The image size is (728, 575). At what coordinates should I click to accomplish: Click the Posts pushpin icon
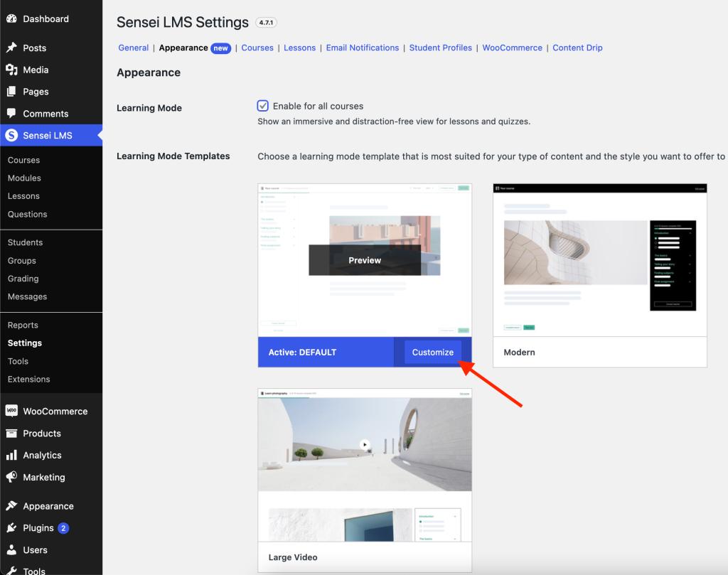click(x=11, y=48)
